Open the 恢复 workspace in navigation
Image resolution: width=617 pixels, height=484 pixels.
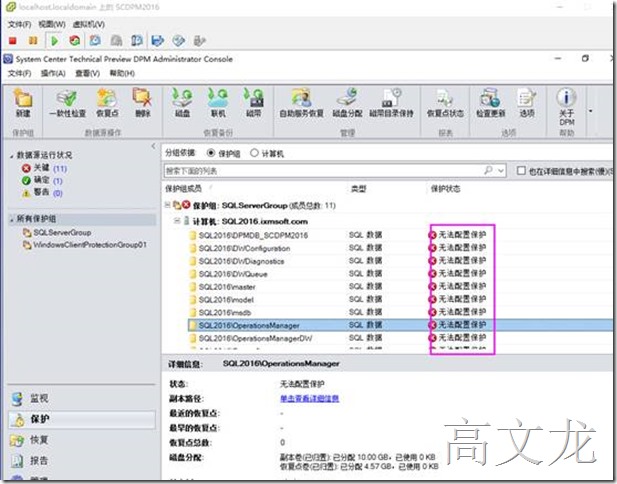pyautogui.click(x=82, y=440)
